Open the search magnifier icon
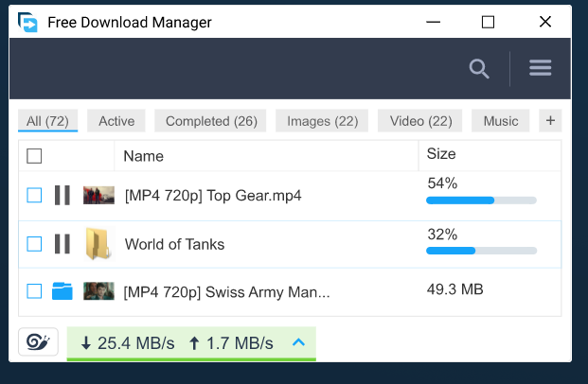Screen dimensions: 588x384 479,68
